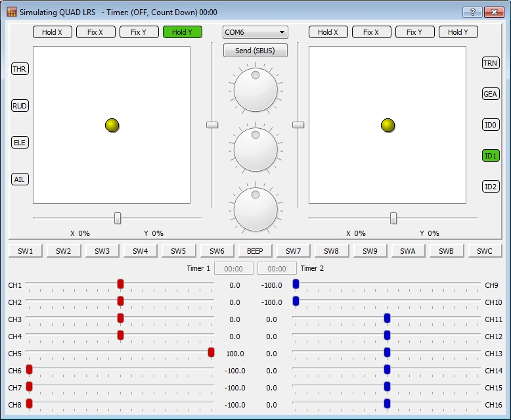Select the ID0 flight mode
The image size is (511, 420).
[491, 125]
